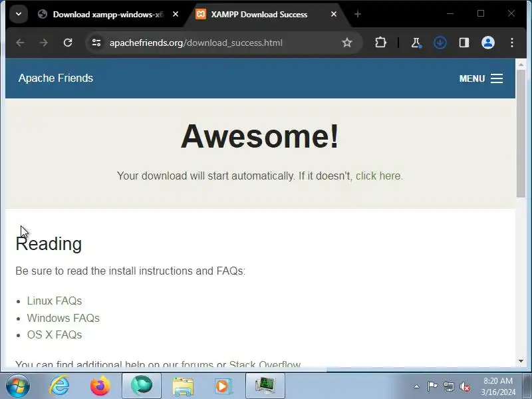Open the Windows Start menu
The width and height of the screenshot is (532, 399).
(18, 386)
